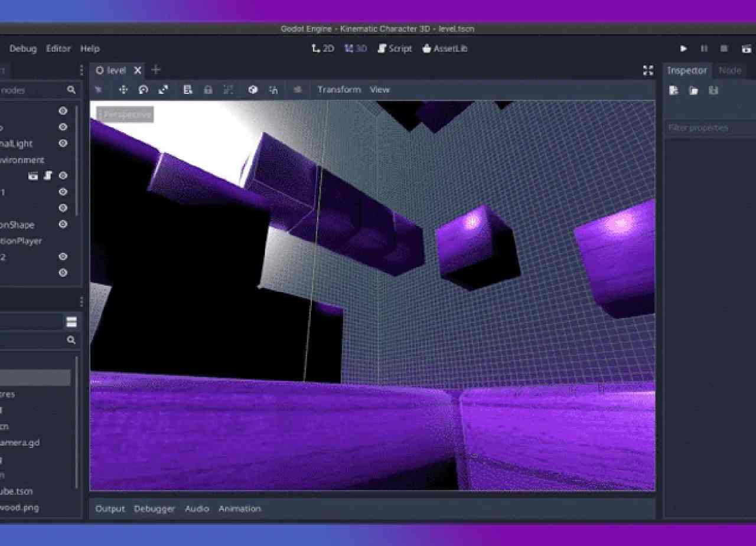Toggle visibility eye of the topmost tree node
This screenshot has height=546, width=756.
point(63,111)
